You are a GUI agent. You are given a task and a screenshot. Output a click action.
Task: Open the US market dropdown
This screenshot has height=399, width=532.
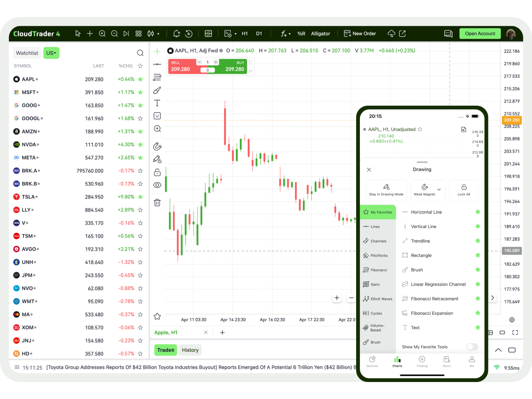[x=51, y=53]
